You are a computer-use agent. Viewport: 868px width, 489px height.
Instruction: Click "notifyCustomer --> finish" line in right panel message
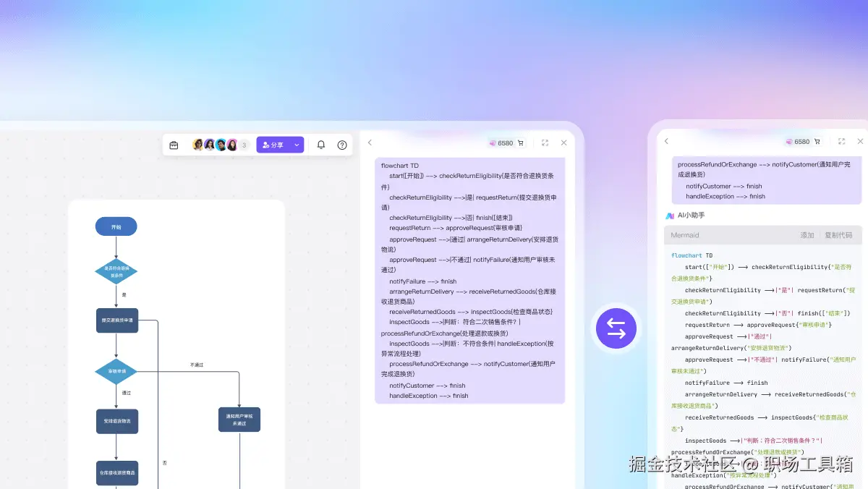click(724, 186)
